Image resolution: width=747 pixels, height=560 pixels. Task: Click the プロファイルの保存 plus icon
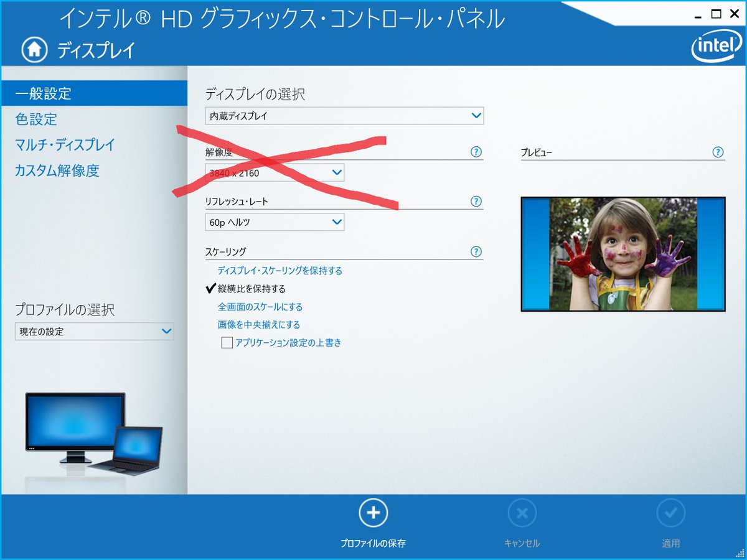tap(373, 513)
